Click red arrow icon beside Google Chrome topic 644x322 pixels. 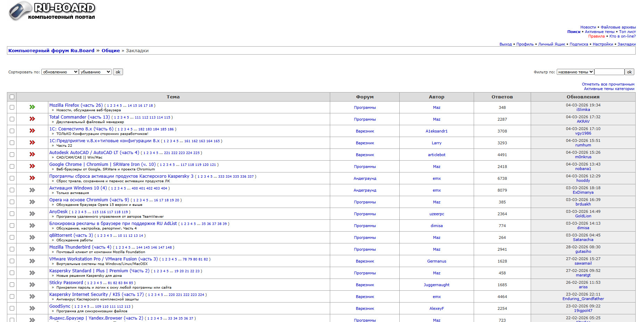[32, 166]
